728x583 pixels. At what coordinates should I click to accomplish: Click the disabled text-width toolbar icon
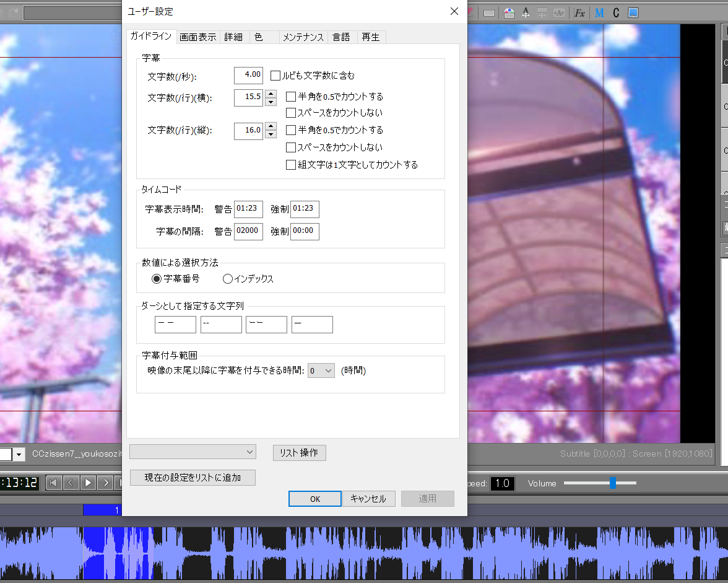(559, 13)
